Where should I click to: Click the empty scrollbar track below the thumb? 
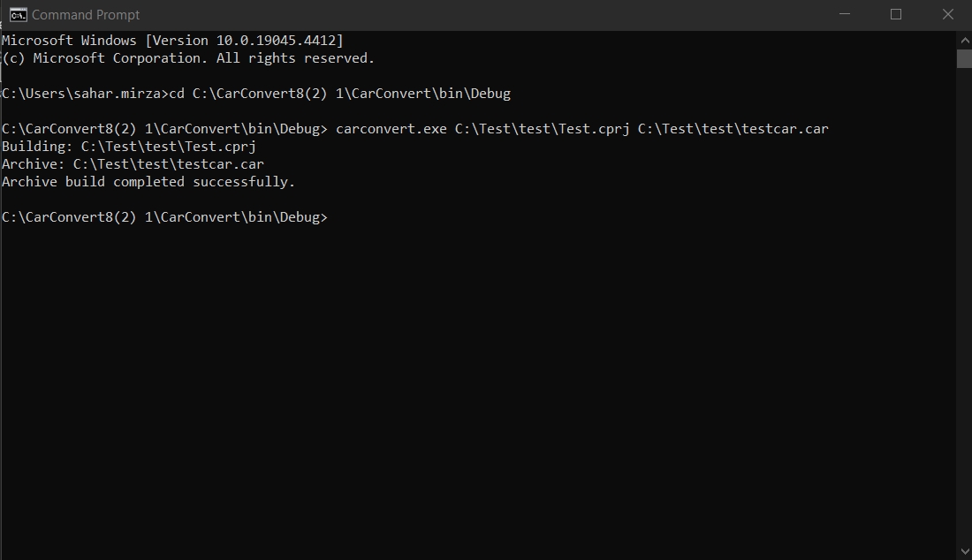click(x=964, y=309)
